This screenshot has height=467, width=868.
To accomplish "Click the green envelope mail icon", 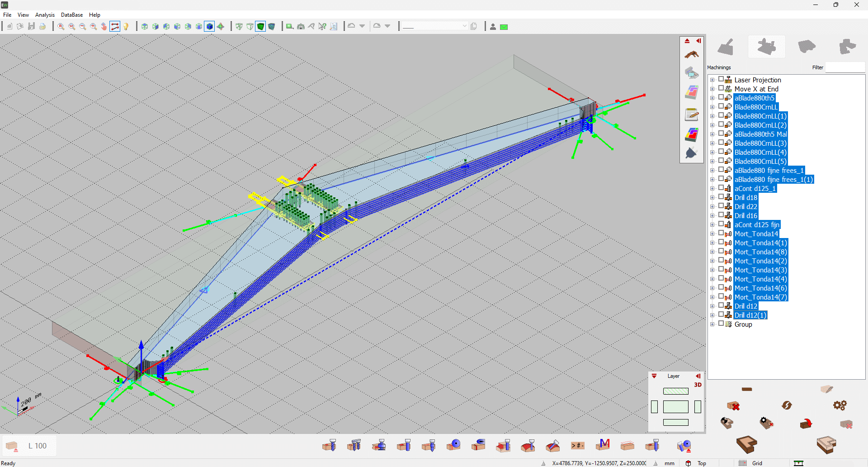I will [x=504, y=27].
